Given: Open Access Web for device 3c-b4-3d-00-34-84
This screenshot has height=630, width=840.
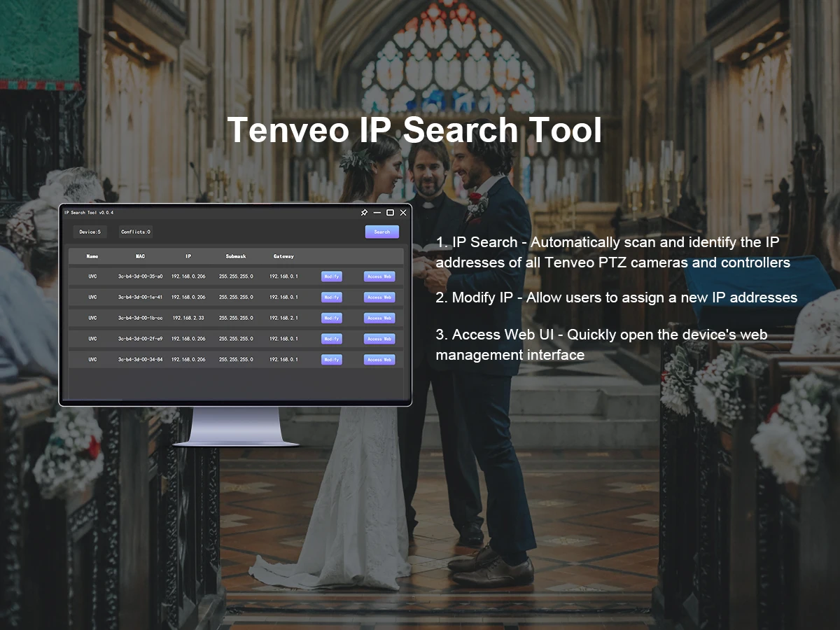Looking at the screenshot, I should [379, 360].
